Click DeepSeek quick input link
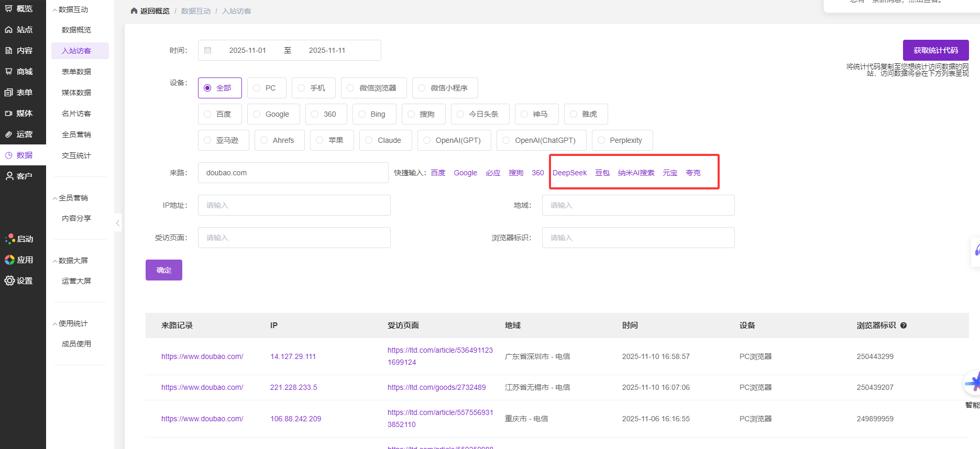 coord(569,173)
